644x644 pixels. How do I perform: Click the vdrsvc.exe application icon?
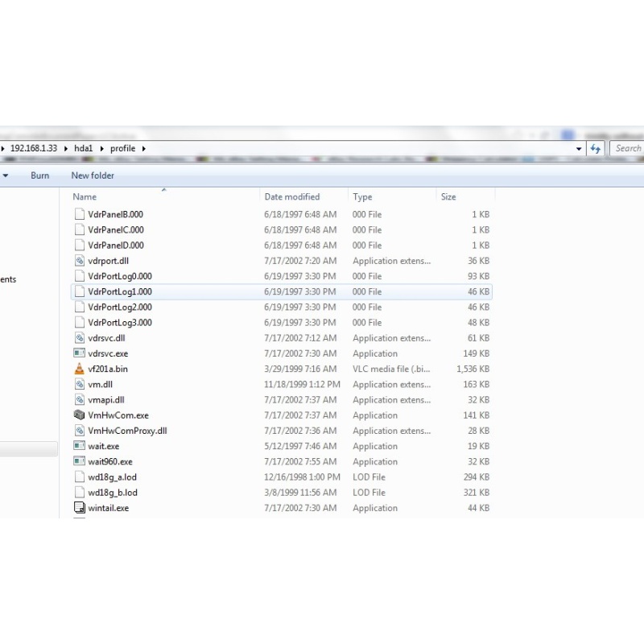(79, 353)
